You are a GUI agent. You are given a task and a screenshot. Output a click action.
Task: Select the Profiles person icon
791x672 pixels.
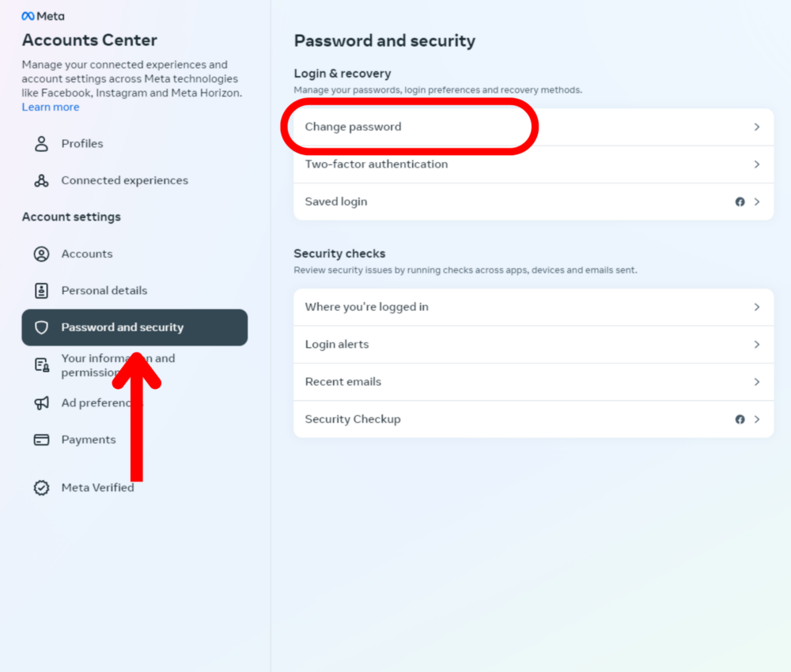(41, 143)
